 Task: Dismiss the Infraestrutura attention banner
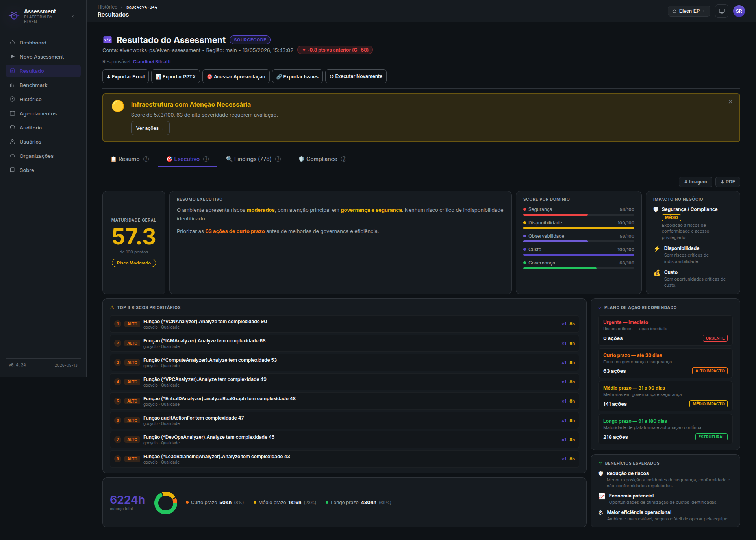pyautogui.click(x=730, y=102)
